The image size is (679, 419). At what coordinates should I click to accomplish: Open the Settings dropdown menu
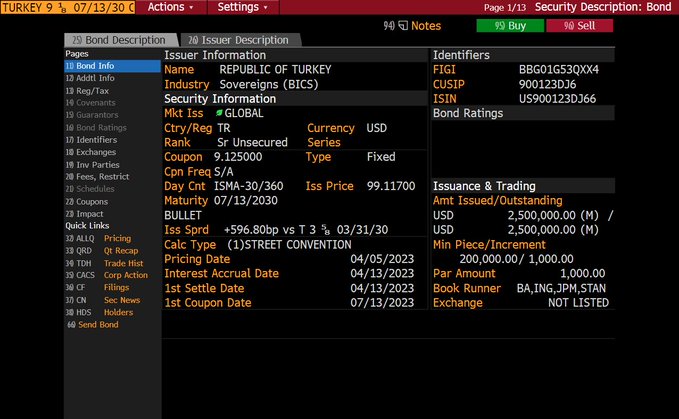click(242, 7)
